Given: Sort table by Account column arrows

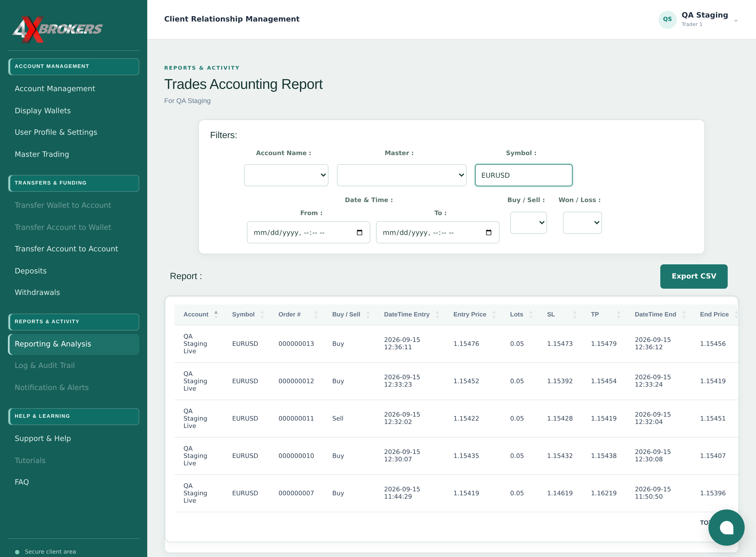Looking at the screenshot, I should click(216, 314).
